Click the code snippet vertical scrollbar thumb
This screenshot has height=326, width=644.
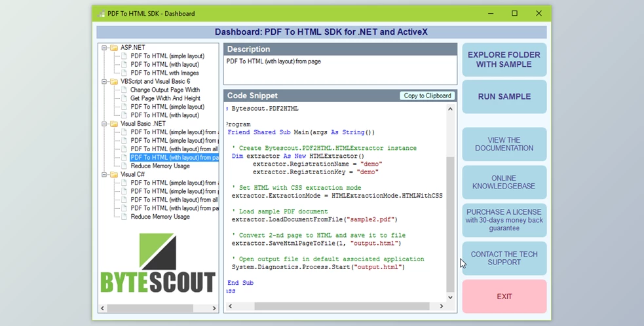[450, 224]
